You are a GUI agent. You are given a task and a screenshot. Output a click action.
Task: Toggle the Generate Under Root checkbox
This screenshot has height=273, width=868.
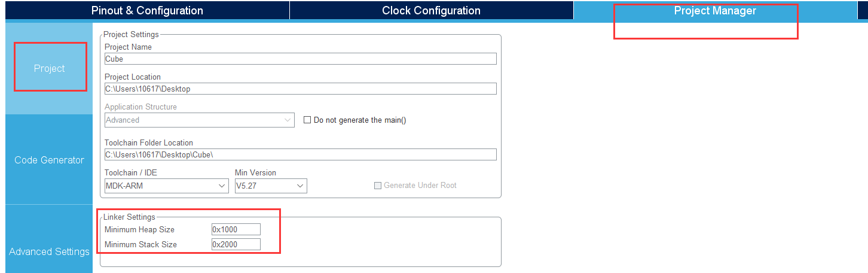[377, 186]
